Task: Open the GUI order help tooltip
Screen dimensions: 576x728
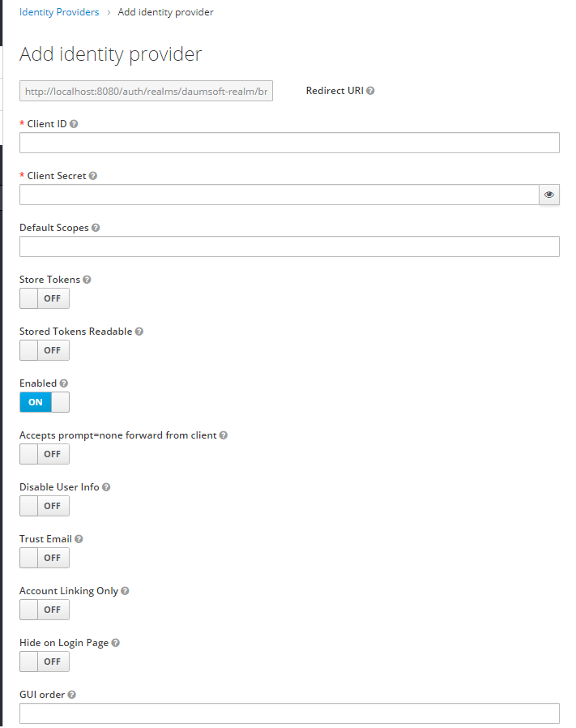Action: tap(71, 694)
